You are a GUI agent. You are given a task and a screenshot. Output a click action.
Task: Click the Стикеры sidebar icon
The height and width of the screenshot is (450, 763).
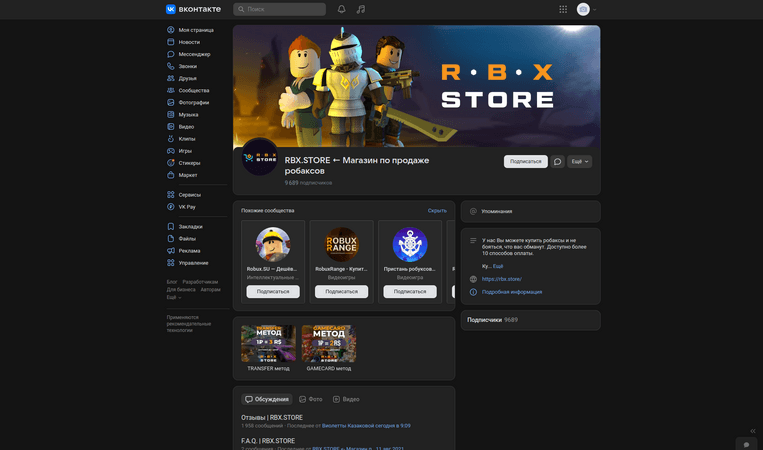pyautogui.click(x=171, y=163)
